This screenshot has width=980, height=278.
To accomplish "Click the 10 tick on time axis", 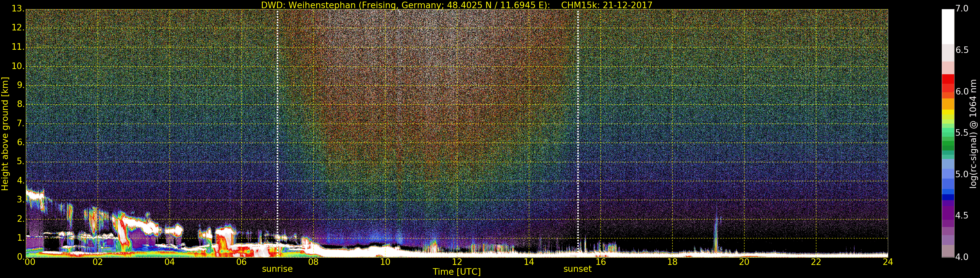I will 385,262.
